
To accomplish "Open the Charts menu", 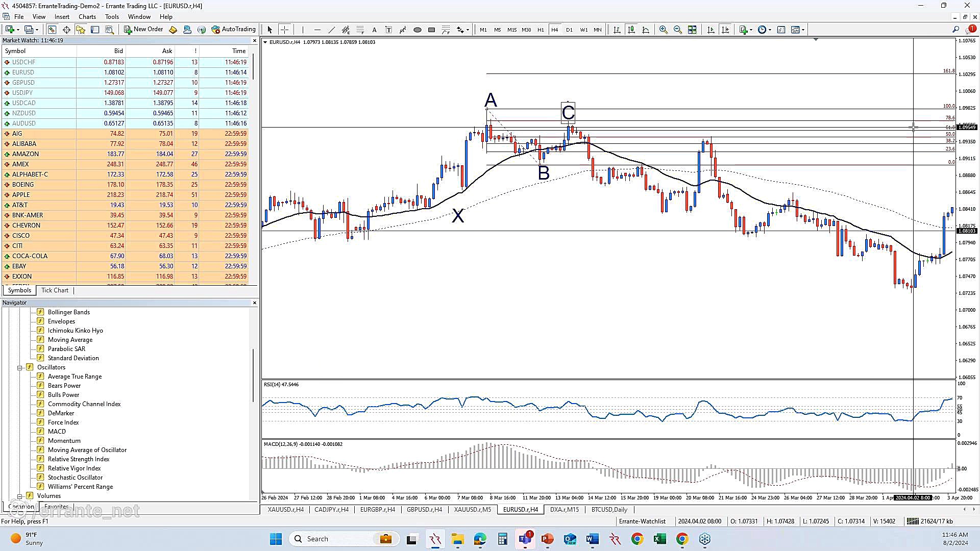I will click(x=87, y=17).
